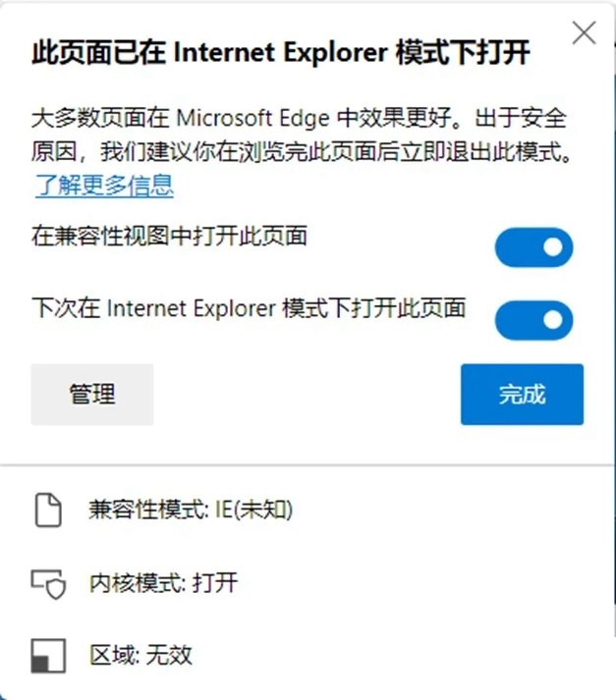Click the IE(未知) value after 兼容性模式
This screenshot has height=700, width=616.
point(253,510)
